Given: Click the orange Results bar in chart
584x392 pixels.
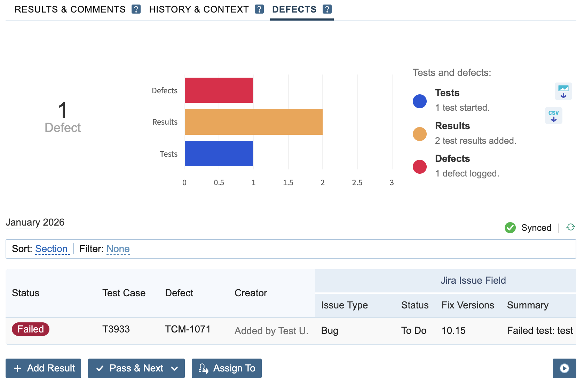Looking at the screenshot, I should point(254,122).
